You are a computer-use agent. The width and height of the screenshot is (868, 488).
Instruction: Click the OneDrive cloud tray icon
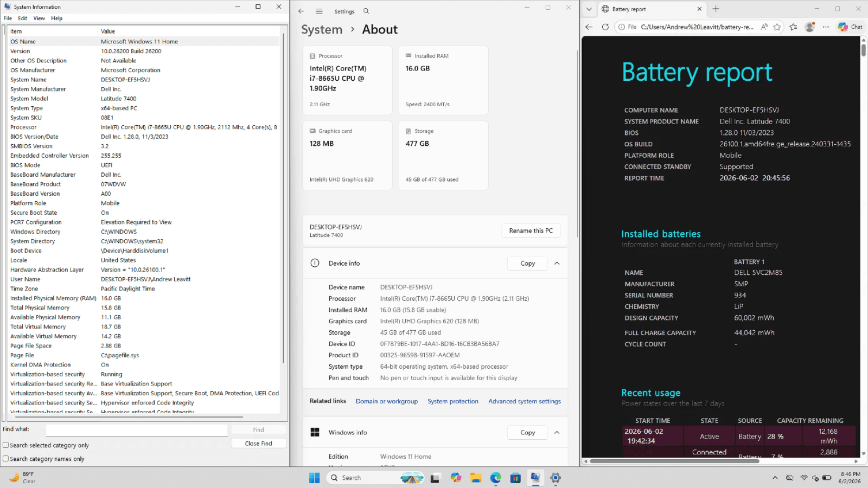(789, 478)
